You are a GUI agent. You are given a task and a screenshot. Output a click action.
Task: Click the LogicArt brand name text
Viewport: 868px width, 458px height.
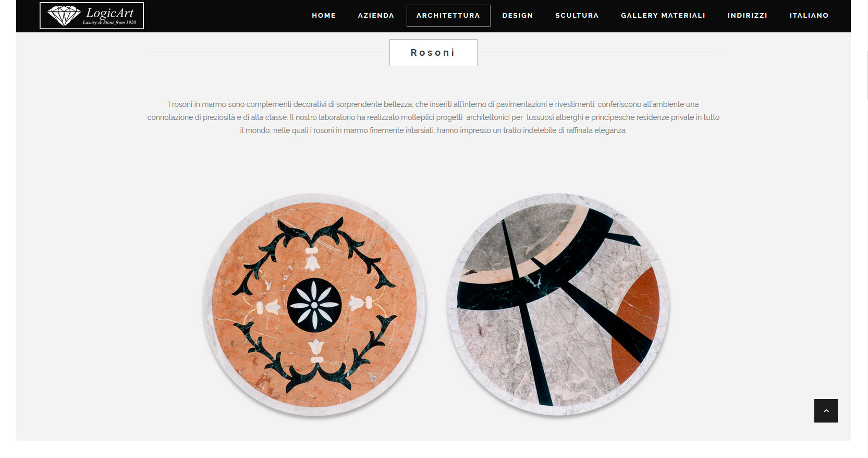tap(109, 13)
